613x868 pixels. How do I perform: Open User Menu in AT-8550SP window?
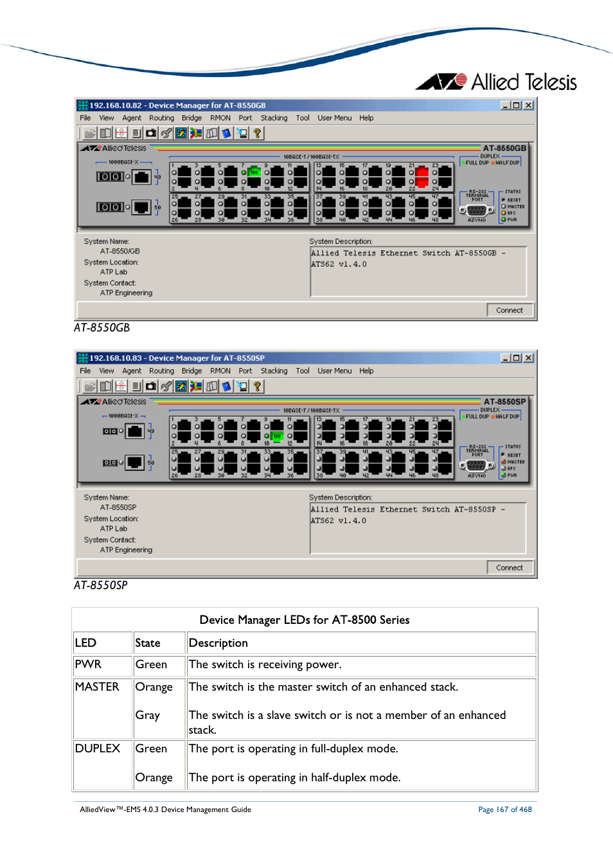335,371
